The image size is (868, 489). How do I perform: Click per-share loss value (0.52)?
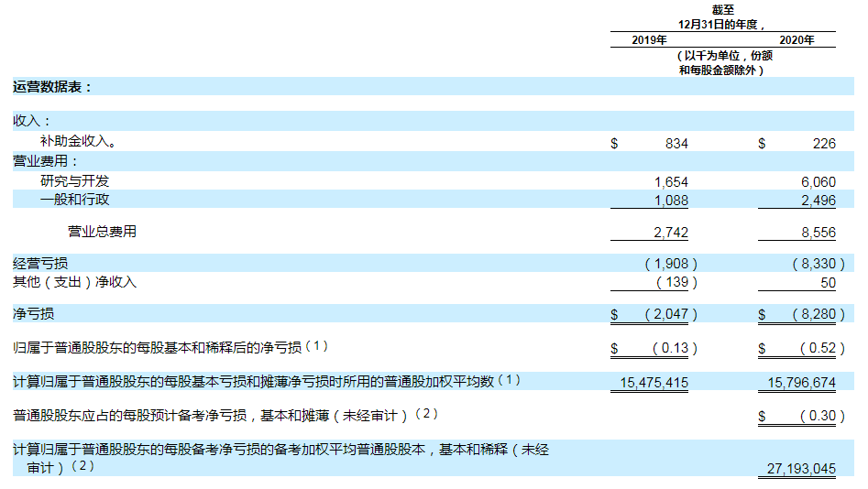822,348
